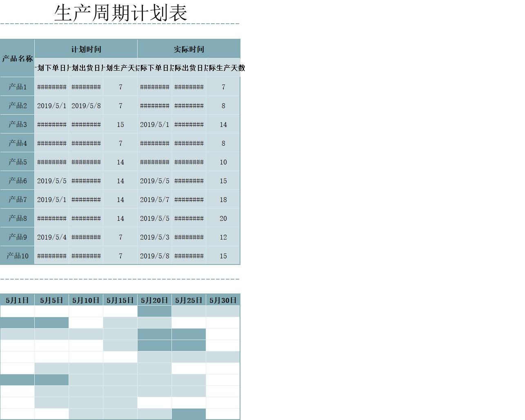Select the 2019/5/4 cell for 产品9
Screen dimensions: 525x420
click(x=51, y=237)
